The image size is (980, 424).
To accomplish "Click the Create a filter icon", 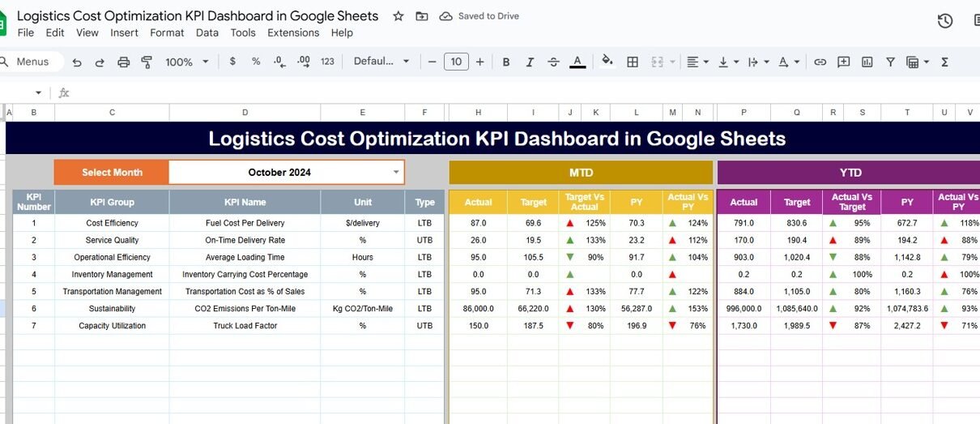I will point(890,62).
